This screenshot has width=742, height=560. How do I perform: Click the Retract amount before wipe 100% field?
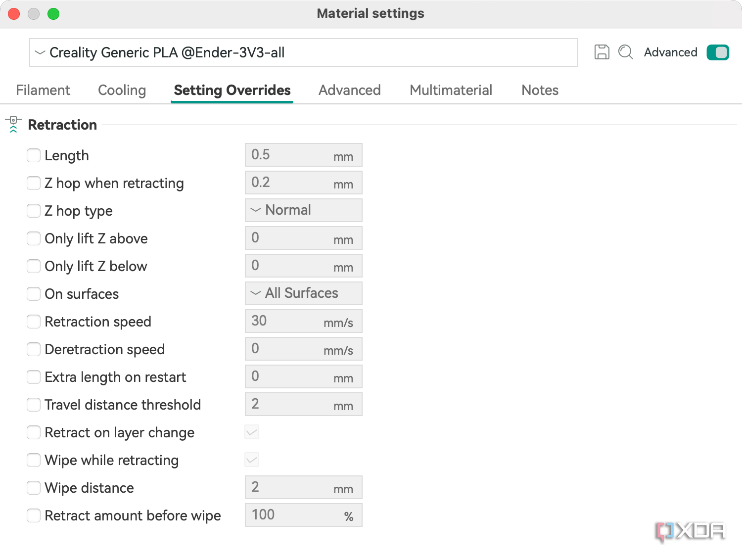(x=304, y=515)
